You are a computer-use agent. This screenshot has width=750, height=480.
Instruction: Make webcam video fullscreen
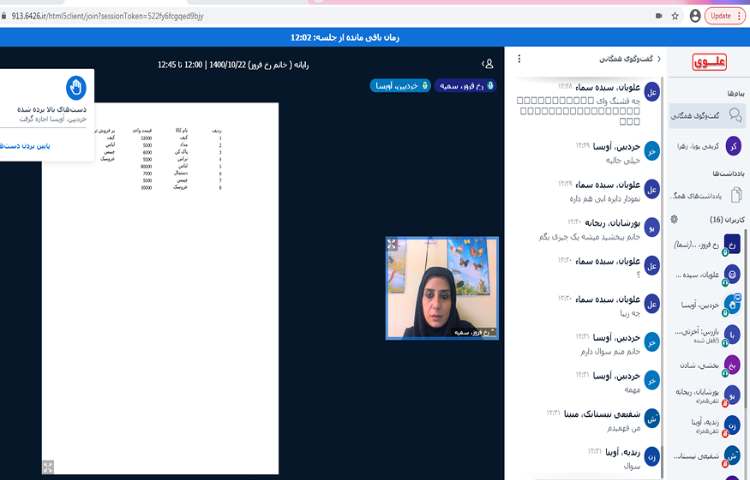[392, 244]
